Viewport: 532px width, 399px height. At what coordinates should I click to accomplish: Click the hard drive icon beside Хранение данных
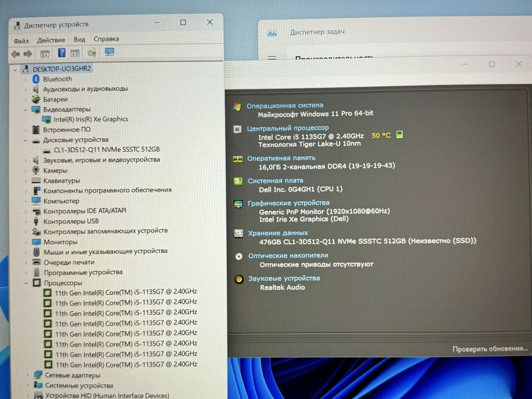(238, 234)
